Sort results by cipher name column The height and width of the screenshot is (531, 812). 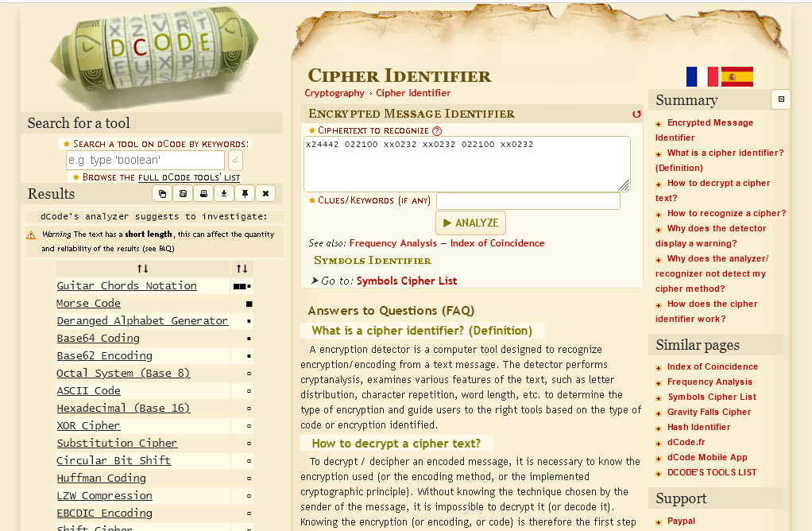142,269
